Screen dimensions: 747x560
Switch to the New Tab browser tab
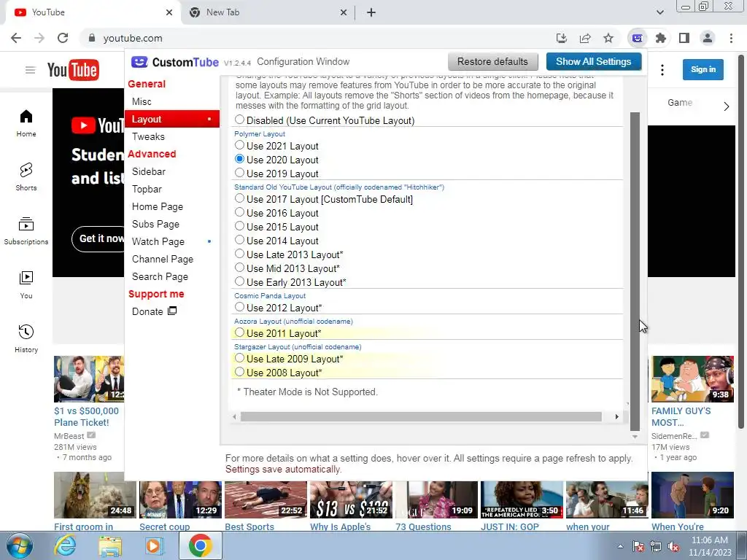(x=270, y=12)
